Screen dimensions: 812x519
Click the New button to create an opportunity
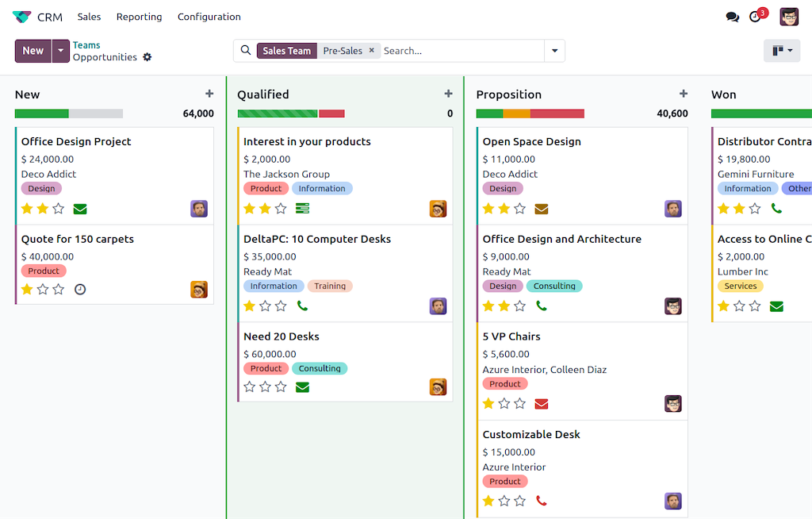coord(33,50)
